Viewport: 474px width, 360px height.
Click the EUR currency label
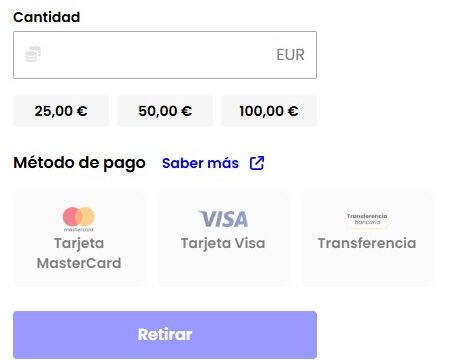click(290, 55)
